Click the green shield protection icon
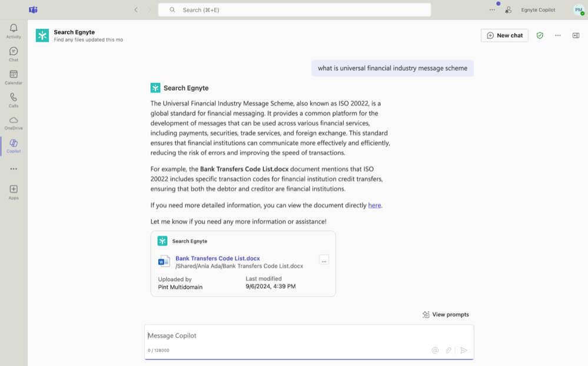The height and width of the screenshot is (366, 588). pyautogui.click(x=540, y=35)
